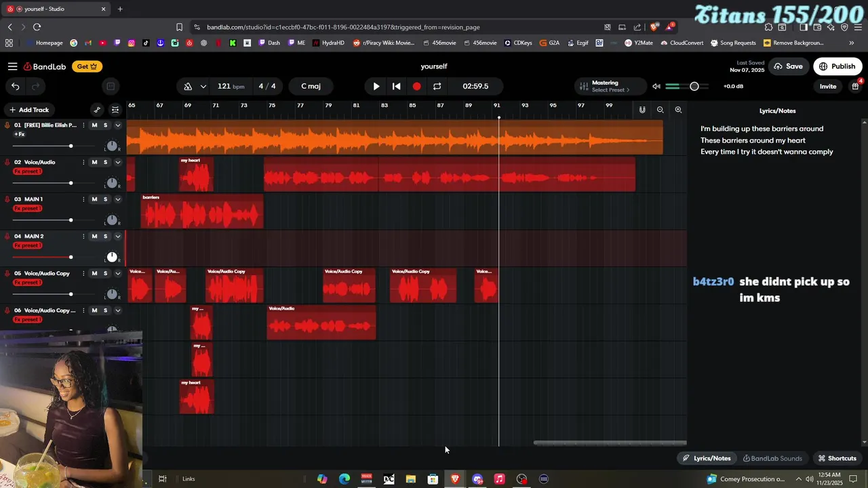The image size is (868, 488).
Task: Return playhead to the beginning
Action: pos(397,86)
